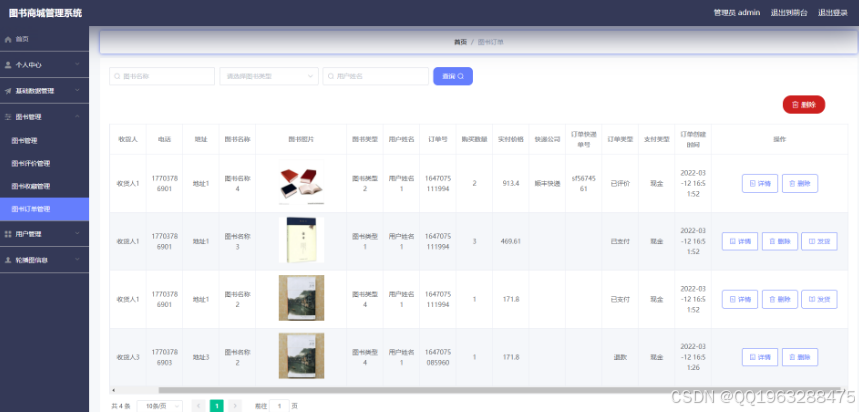The width and height of the screenshot is (859, 412).
Task: Click 删除 for the 图书类型4 已支付 row
Action: 780,299
